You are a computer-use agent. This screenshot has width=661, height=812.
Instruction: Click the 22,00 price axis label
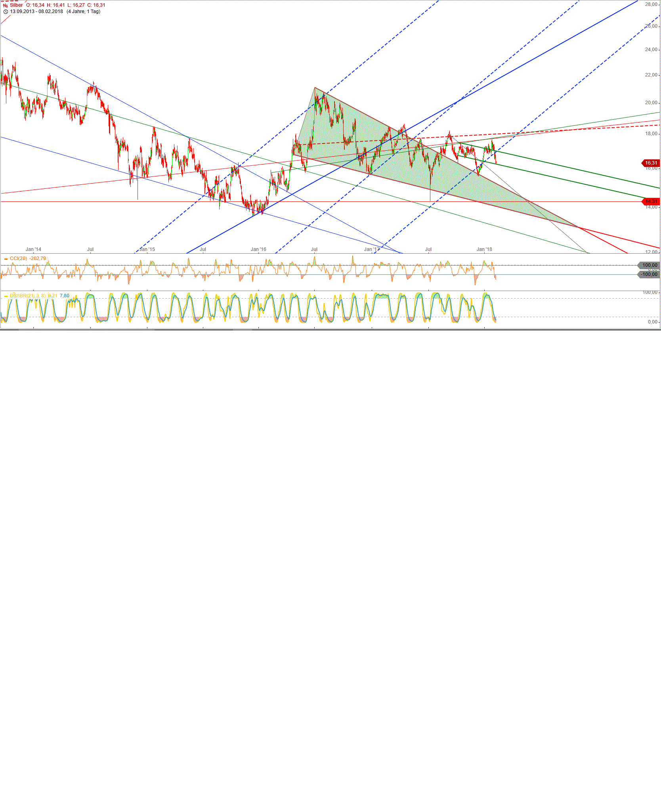click(x=651, y=75)
